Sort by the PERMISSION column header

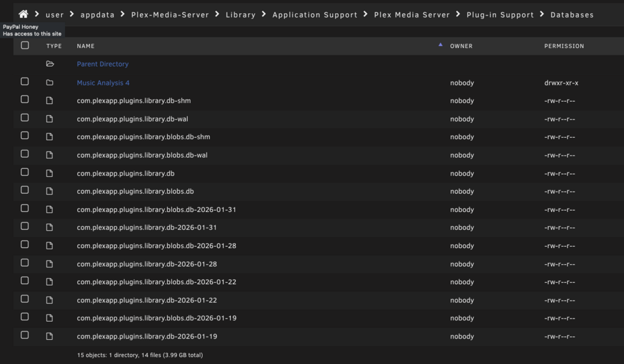click(564, 46)
